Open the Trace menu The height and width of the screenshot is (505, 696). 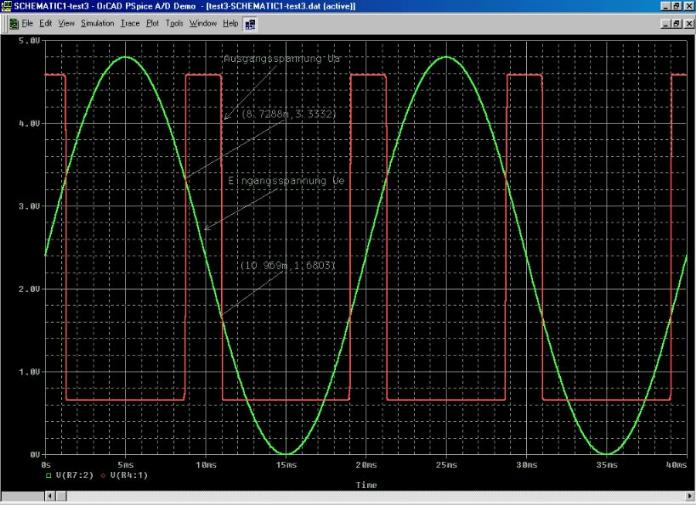(130, 24)
